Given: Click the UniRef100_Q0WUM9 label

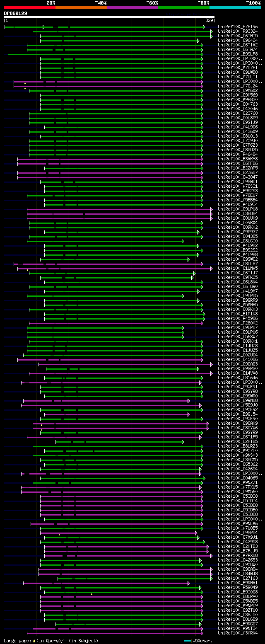Looking at the screenshot, I should [238, 218].
